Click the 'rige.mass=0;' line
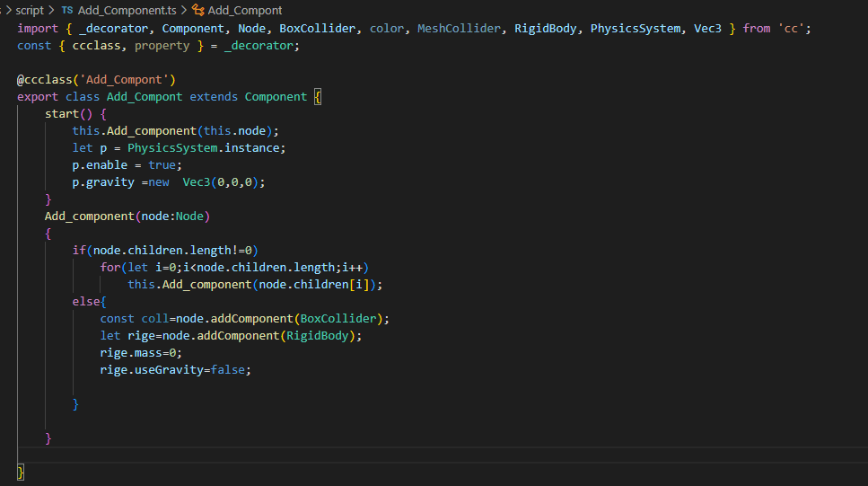Image resolution: width=868 pixels, height=486 pixels. [141, 353]
